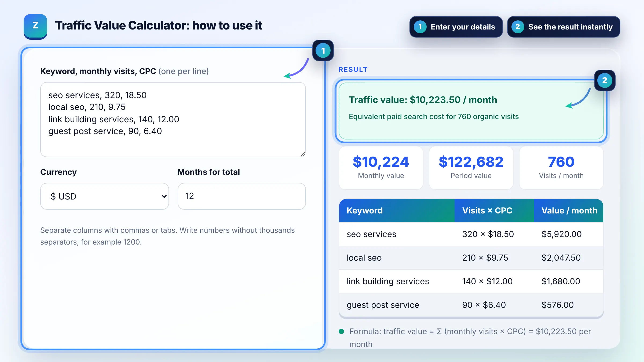Click the link building services row name
Viewport: 644px width, 362px height.
point(388,281)
